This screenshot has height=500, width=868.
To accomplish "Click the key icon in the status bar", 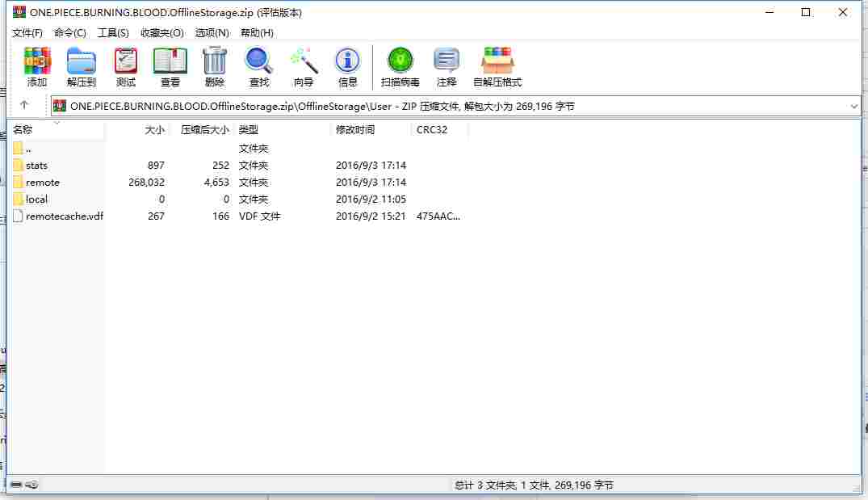I will tap(31, 485).
